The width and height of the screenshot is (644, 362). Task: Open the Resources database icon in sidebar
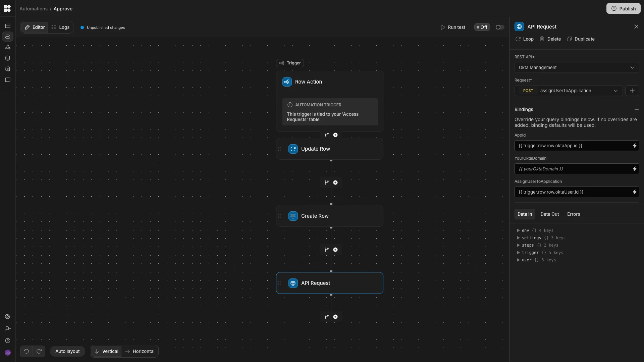pyautogui.click(x=7, y=58)
